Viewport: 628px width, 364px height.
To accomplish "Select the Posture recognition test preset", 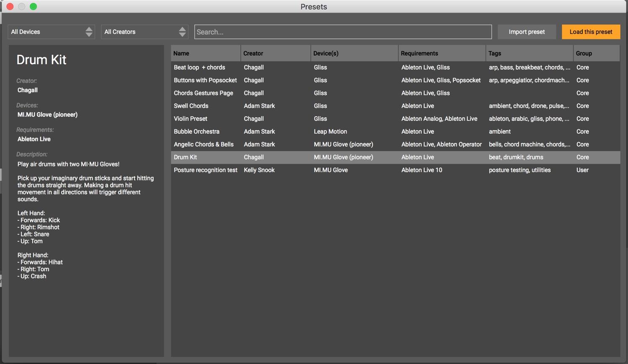I will click(x=395, y=170).
